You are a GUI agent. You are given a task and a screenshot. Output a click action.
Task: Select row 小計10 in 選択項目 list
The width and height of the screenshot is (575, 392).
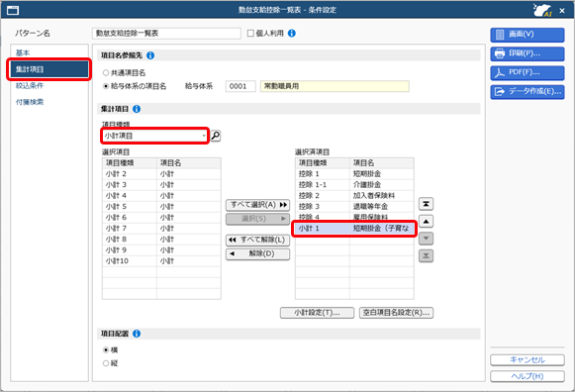coord(161,261)
